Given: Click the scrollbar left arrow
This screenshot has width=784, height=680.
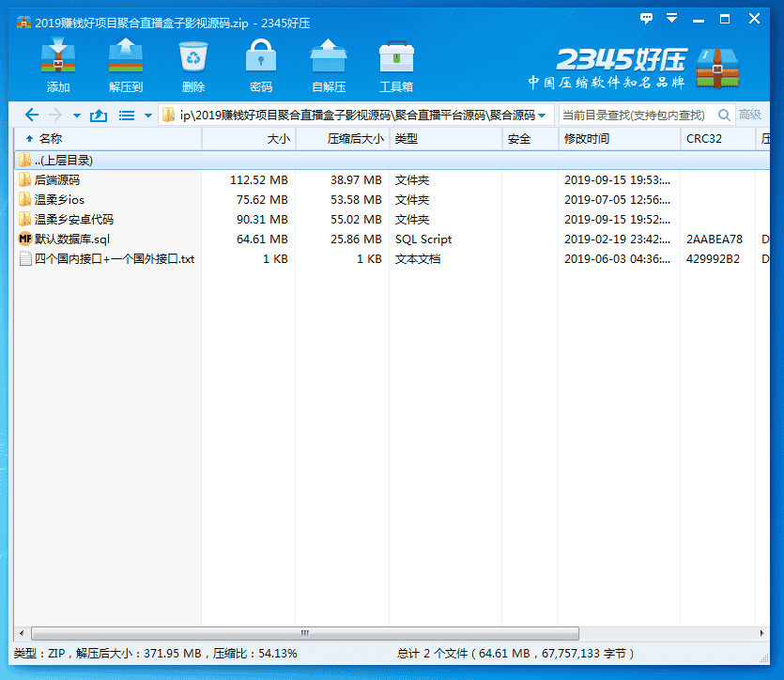Looking at the screenshot, I should (x=22, y=633).
